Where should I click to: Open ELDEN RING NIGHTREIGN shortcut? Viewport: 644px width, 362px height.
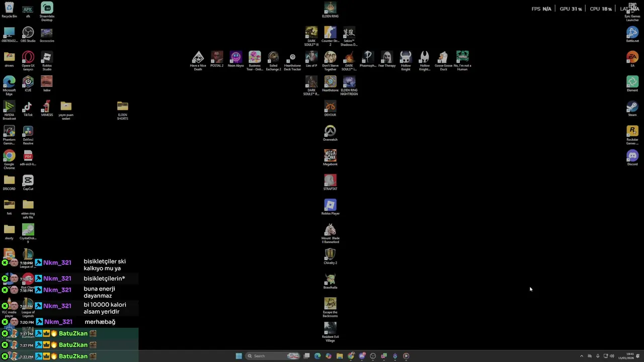pos(349,85)
